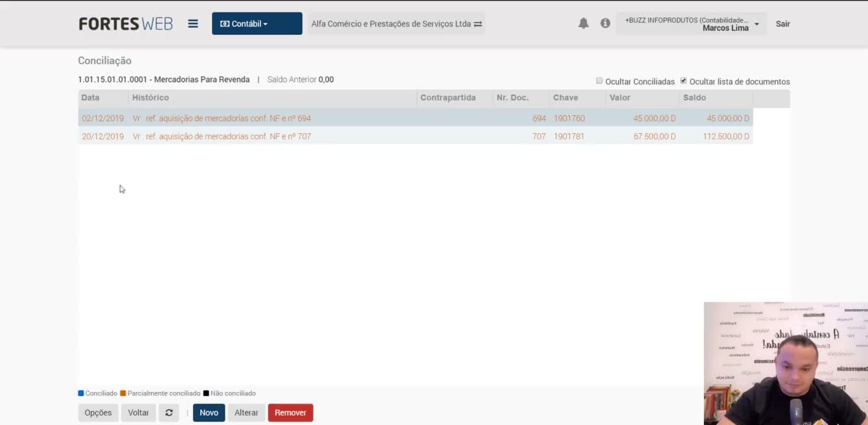Click the value 67.500,00 D
This screenshot has width=868, height=425.
tap(654, 136)
